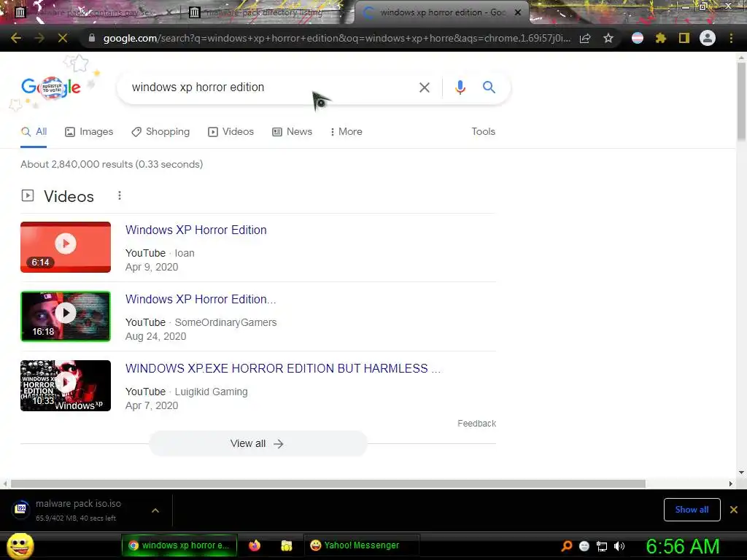
Task: Click the horizontal page scrollbar thumb
Action: (328, 484)
